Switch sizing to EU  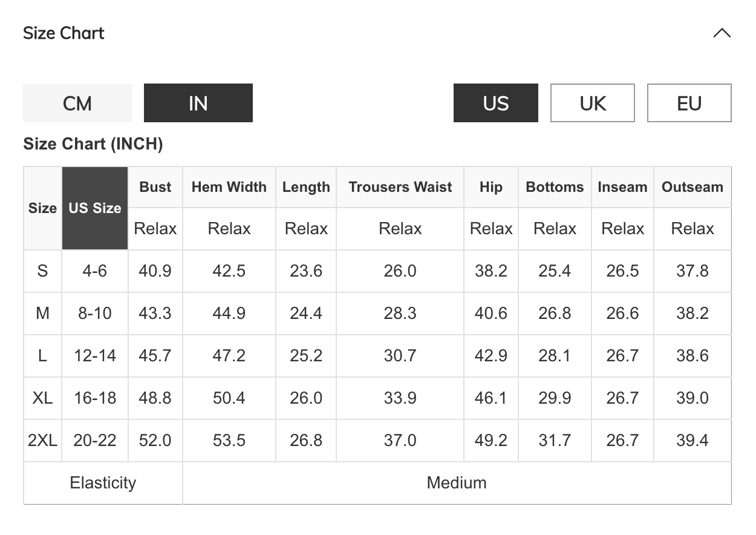689,103
